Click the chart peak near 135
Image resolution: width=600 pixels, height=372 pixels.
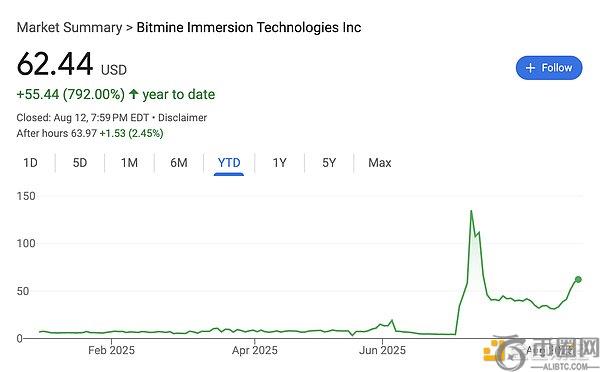coord(471,211)
